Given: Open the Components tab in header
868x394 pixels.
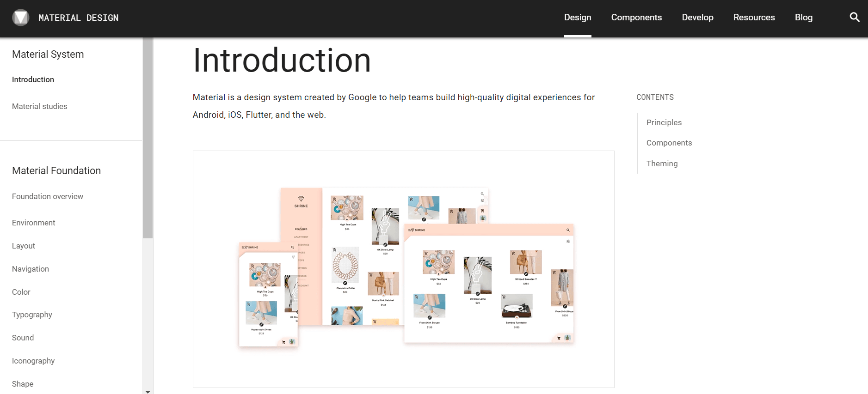Looking at the screenshot, I should 636,18.
